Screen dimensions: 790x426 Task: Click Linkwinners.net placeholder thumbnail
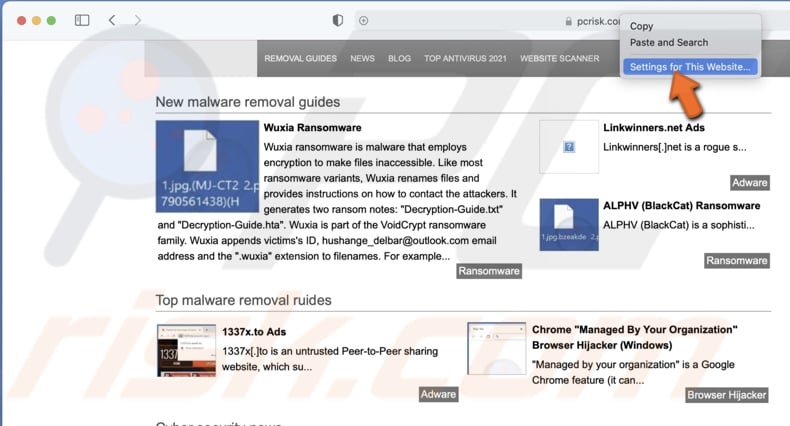click(569, 147)
